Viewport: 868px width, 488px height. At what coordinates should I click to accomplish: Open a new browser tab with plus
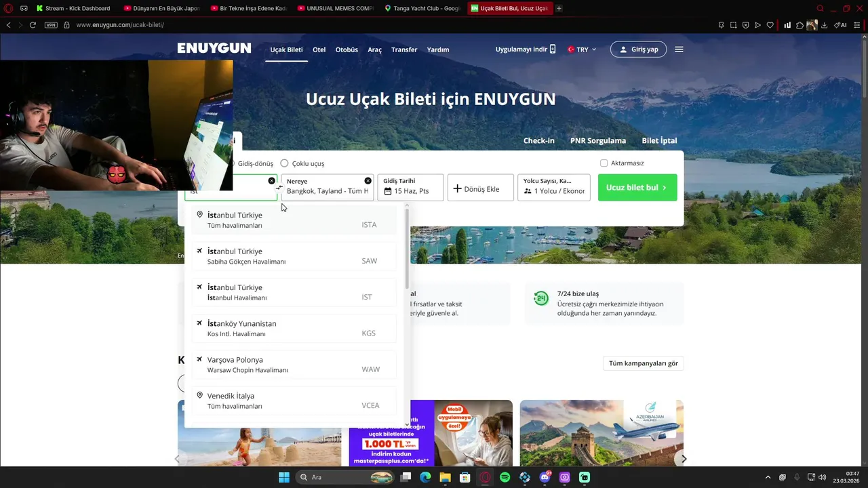click(559, 8)
